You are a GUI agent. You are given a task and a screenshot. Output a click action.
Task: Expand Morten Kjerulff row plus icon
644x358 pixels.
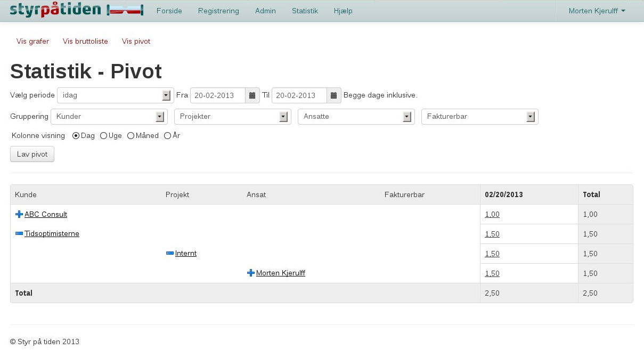[x=251, y=273]
